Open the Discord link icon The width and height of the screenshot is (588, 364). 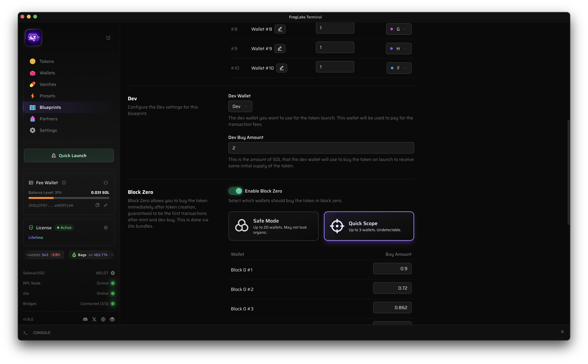coord(85,319)
